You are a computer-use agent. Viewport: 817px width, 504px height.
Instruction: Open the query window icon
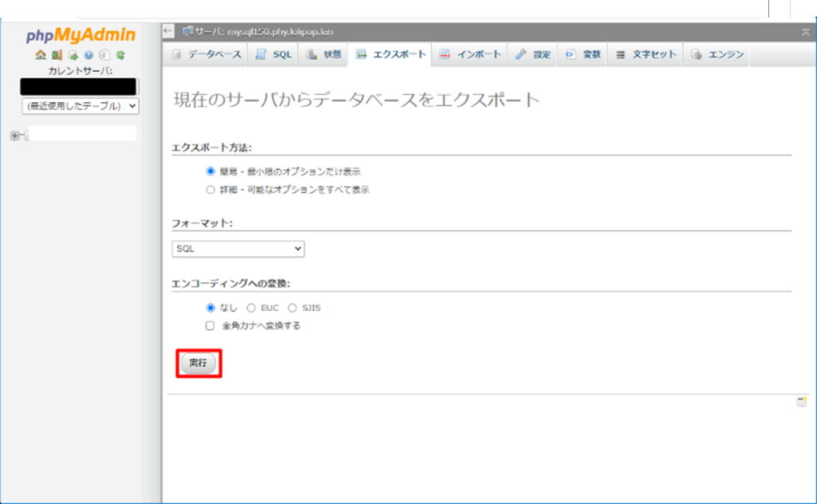(73, 56)
